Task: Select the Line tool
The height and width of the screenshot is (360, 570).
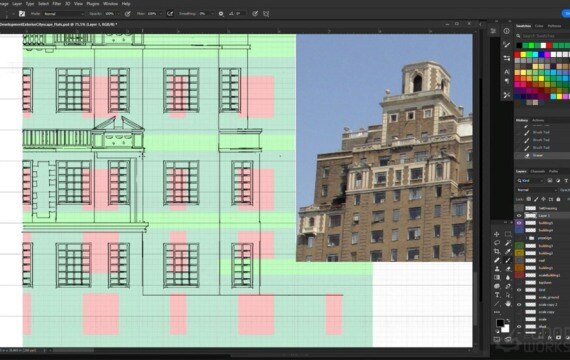Action: (x=497, y=304)
